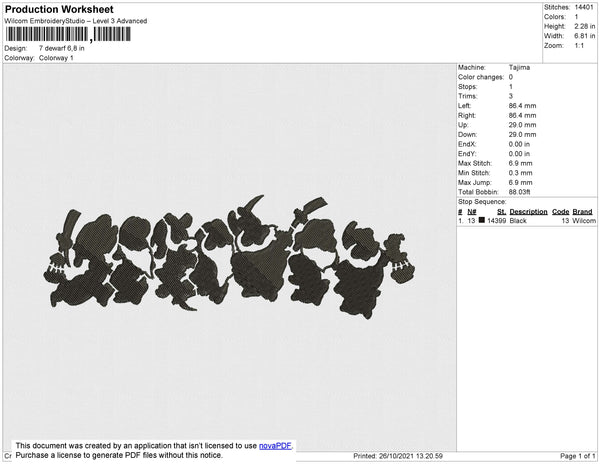The height and width of the screenshot is (464, 600).
Task: Select the design name '7 dewarf 6,8 in'
Action: pyautogui.click(x=62, y=49)
